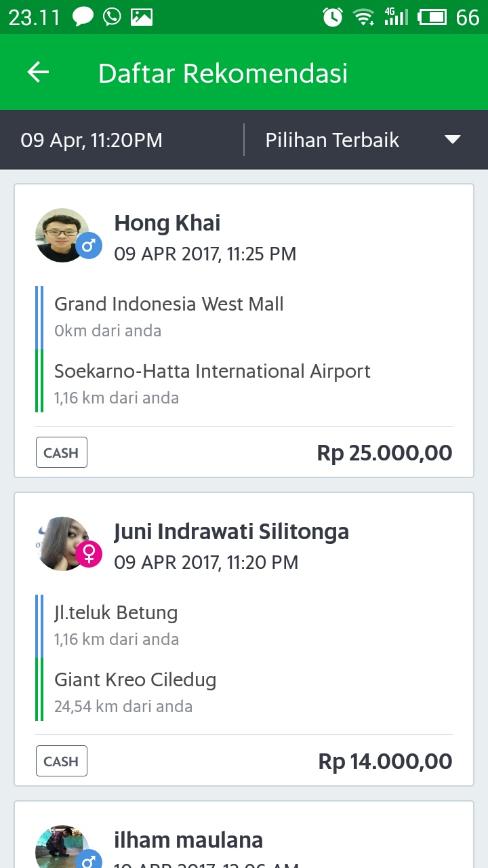Image resolution: width=488 pixels, height=868 pixels.
Task: Tap the chat message notification icon
Action: click(x=83, y=17)
